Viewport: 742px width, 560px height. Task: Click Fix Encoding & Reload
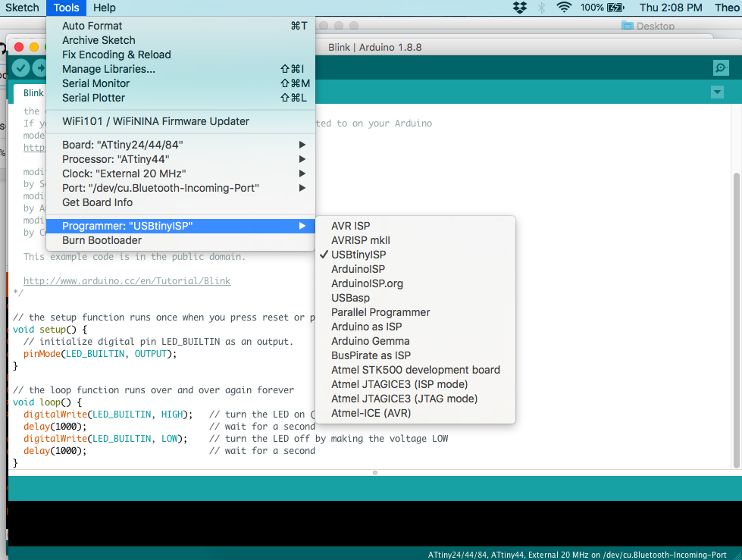pos(181,55)
